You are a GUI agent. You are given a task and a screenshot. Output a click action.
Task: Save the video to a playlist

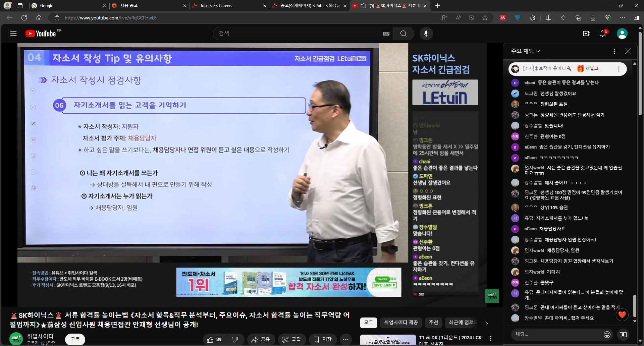(323, 340)
